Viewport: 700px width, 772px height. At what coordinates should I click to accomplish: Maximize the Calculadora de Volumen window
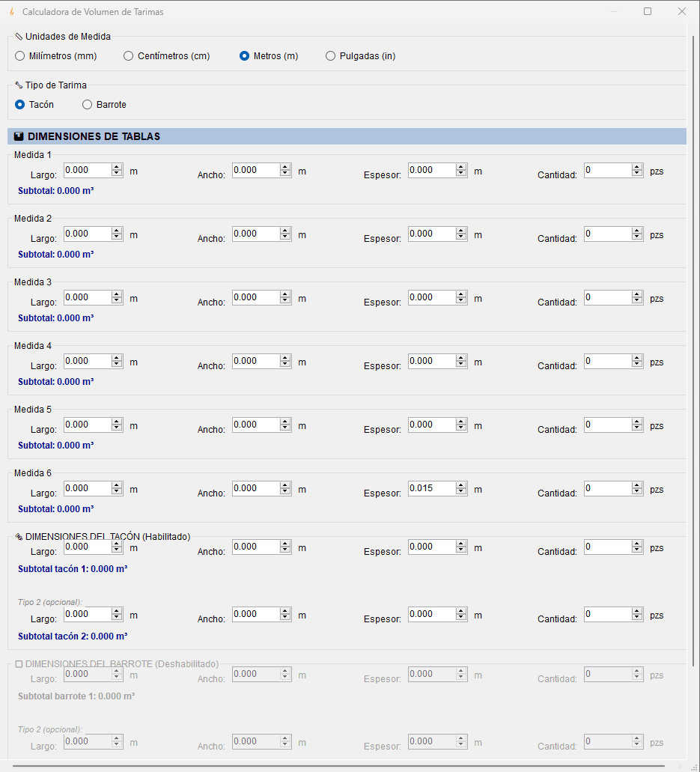click(x=648, y=11)
